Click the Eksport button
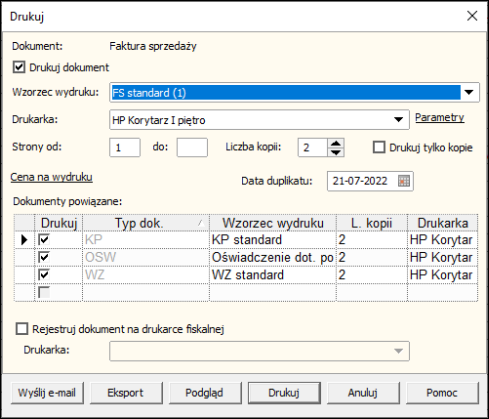 [x=125, y=393]
